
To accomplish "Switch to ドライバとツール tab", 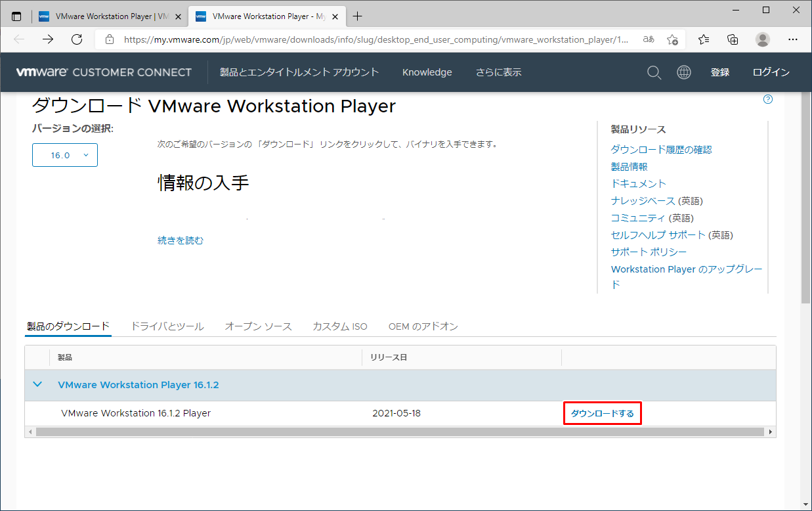I will pos(167,326).
